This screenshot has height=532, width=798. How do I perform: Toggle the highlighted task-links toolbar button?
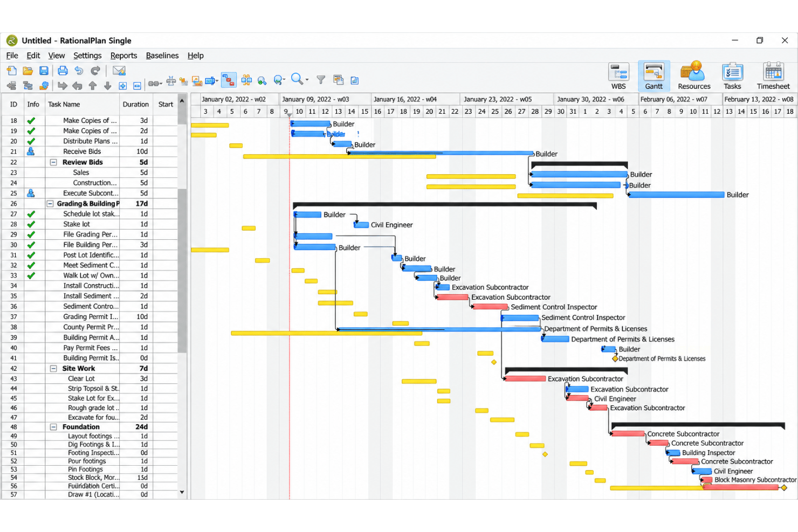pyautogui.click(x=229, y=80)
